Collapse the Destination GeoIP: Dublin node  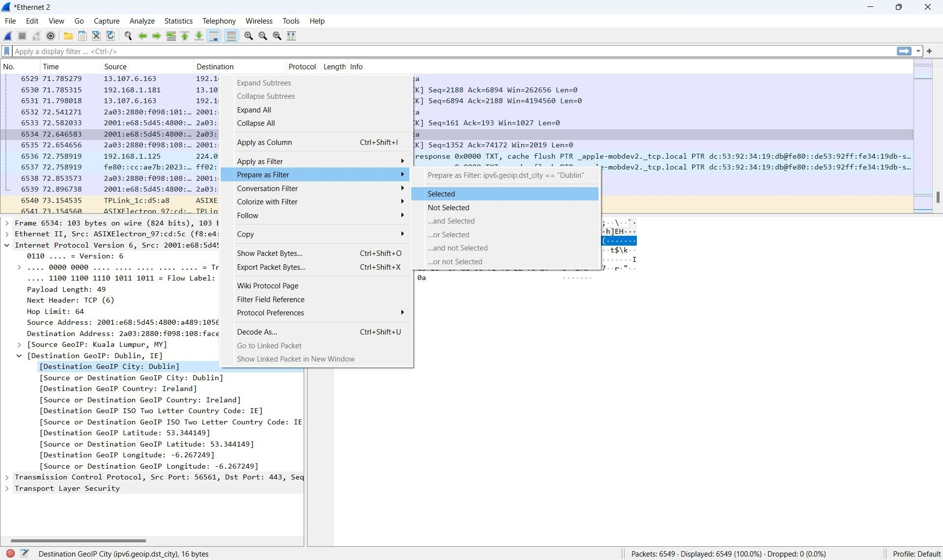pos(19,356)
